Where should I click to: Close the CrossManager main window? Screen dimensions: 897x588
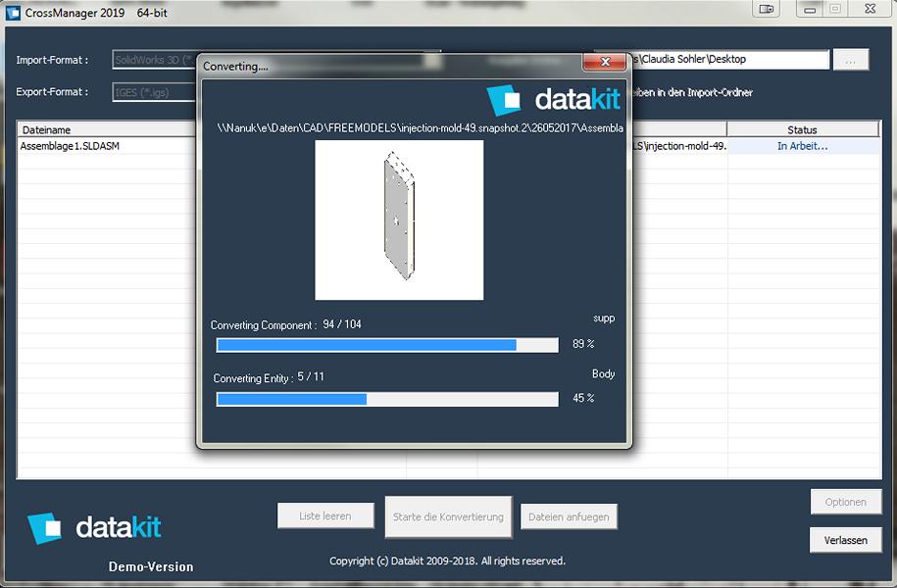870,9
